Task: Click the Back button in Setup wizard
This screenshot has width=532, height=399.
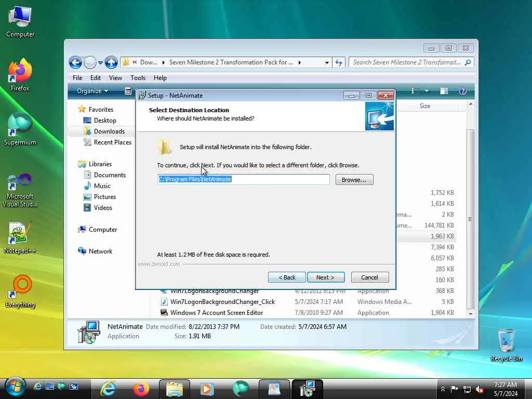Action: pyautogui.click(x=287, y=277)
